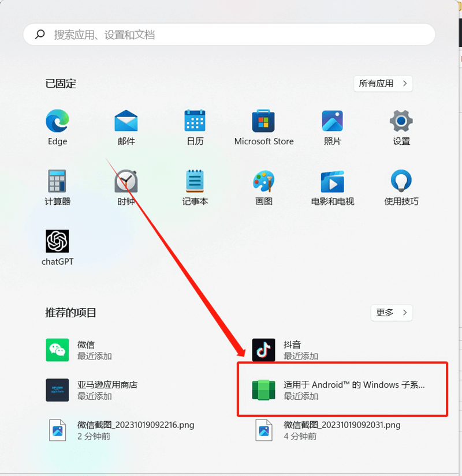Open file icon of 微信截图_20231019092216.png
The height and width of the screenshot is (476, 462).
[57, 430]
